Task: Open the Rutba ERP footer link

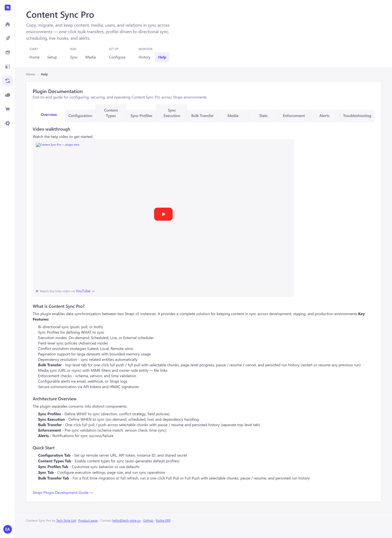Action: (163, 521)
